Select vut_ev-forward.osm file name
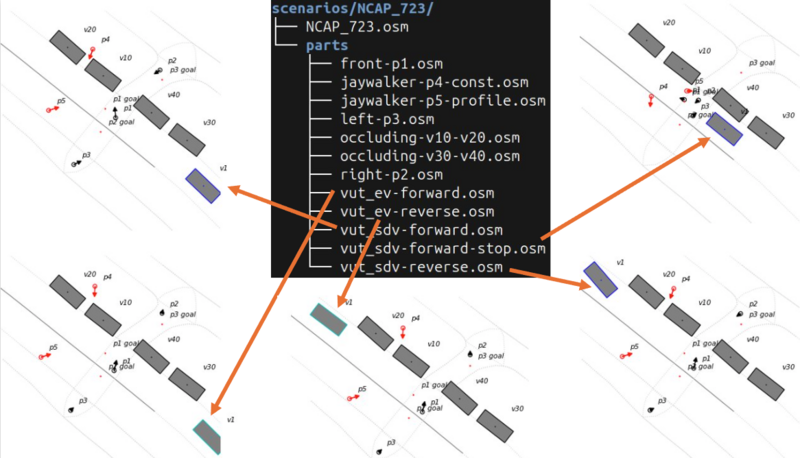 tap(417, 193)
